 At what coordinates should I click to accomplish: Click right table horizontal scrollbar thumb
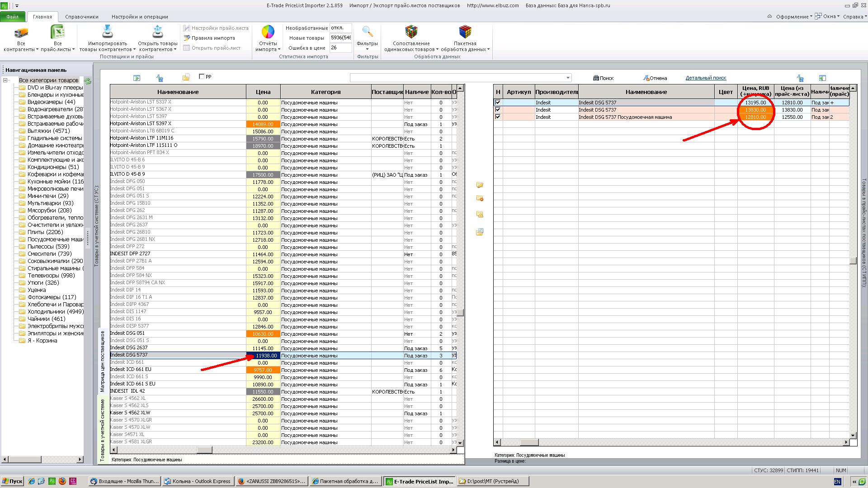click(x=528, y=442)
